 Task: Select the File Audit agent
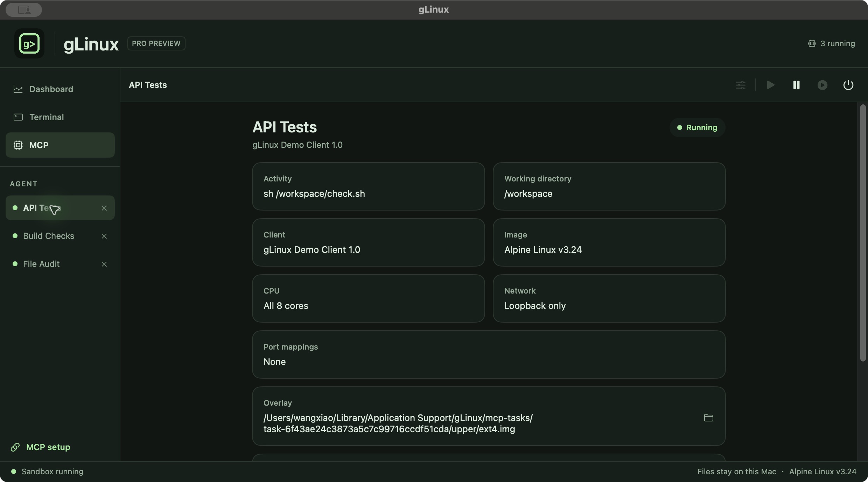point(60,264)
